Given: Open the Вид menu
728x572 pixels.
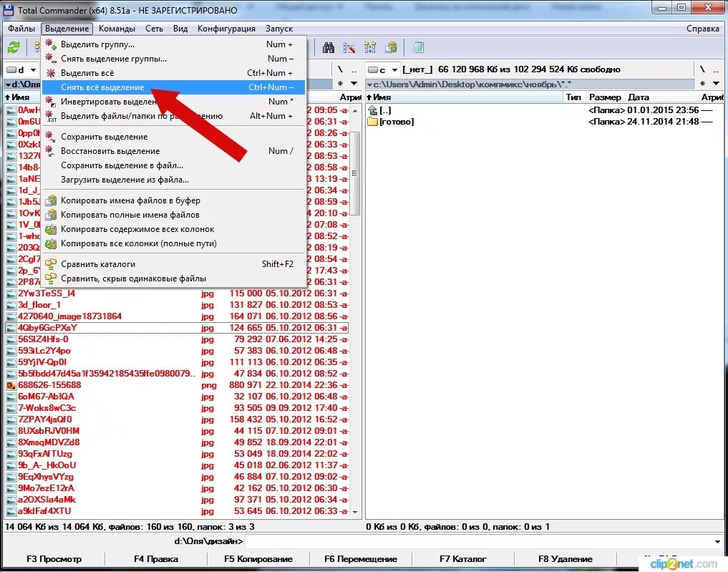Looking at the screenshot, I should pyautogui.click(x=180, y=29).
